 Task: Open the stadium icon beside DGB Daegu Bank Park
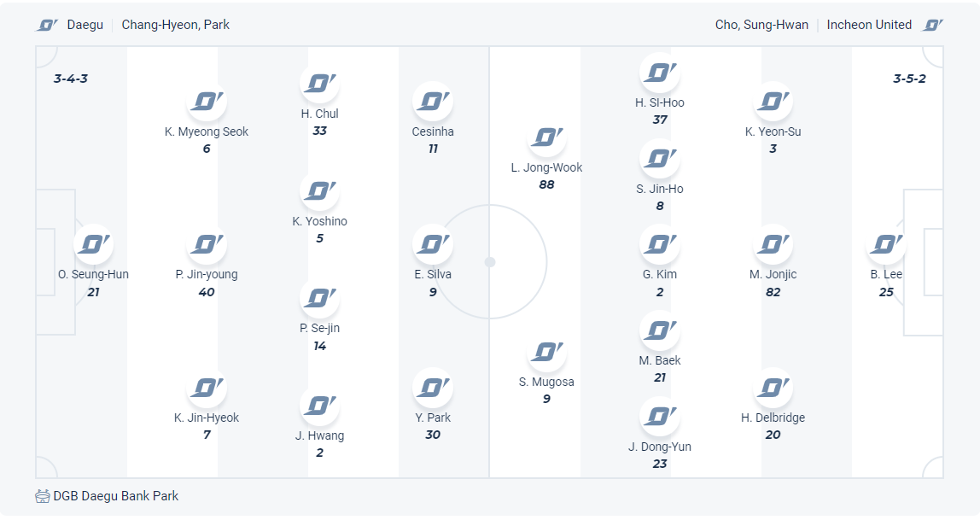click(43, 496)
